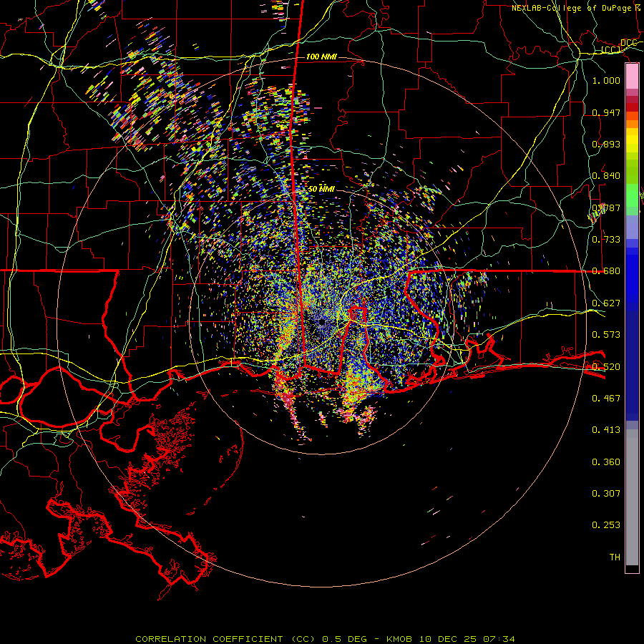
Task: Click the 10 DEC 25 07:34 timestamp
Action: [467, 639]
